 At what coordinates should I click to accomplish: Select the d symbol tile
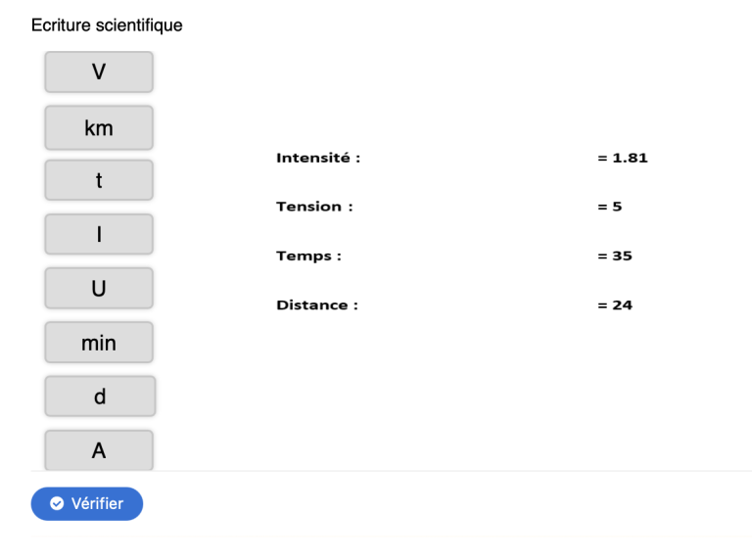(99, 397)
